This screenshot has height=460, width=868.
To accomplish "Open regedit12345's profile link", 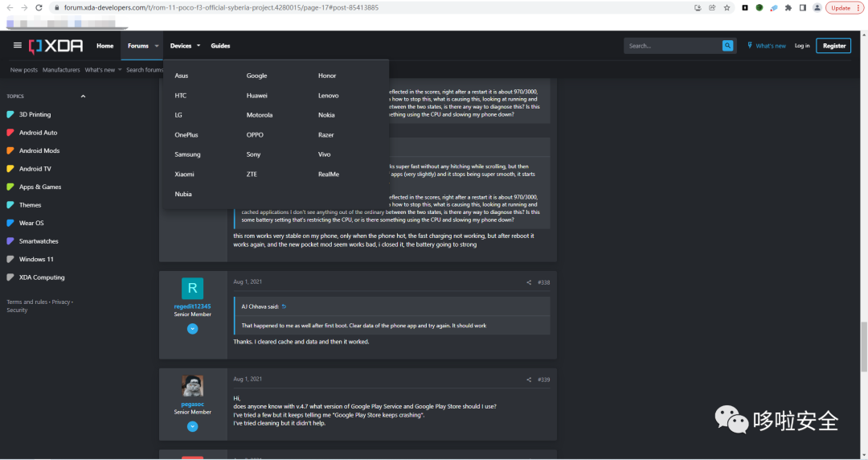I will click(192, 306).
